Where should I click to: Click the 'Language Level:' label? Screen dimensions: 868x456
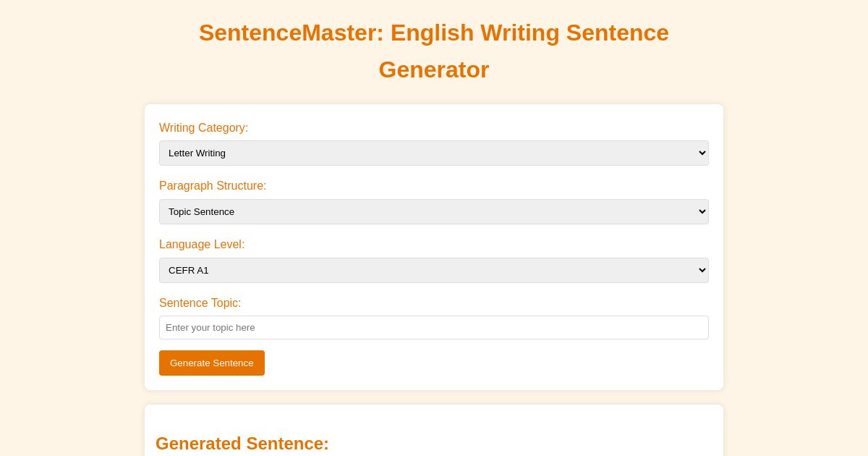point(202,245)
